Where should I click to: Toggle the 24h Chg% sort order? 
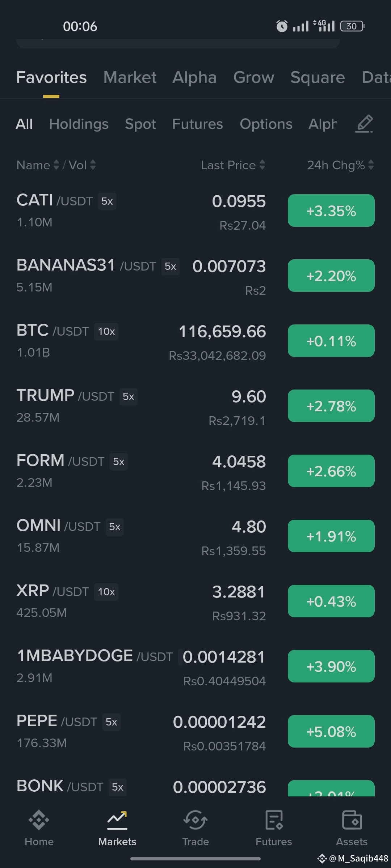tap(340, 165)
